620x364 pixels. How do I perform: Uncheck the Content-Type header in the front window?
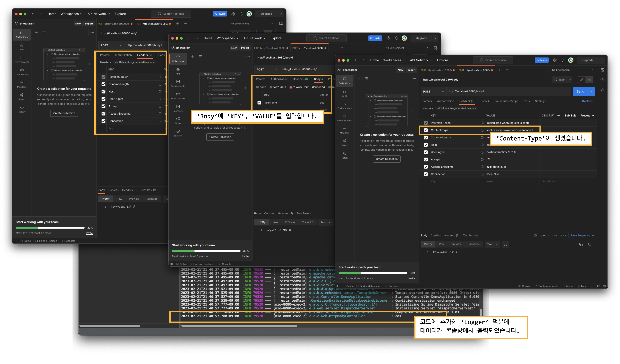coord(426,130)
